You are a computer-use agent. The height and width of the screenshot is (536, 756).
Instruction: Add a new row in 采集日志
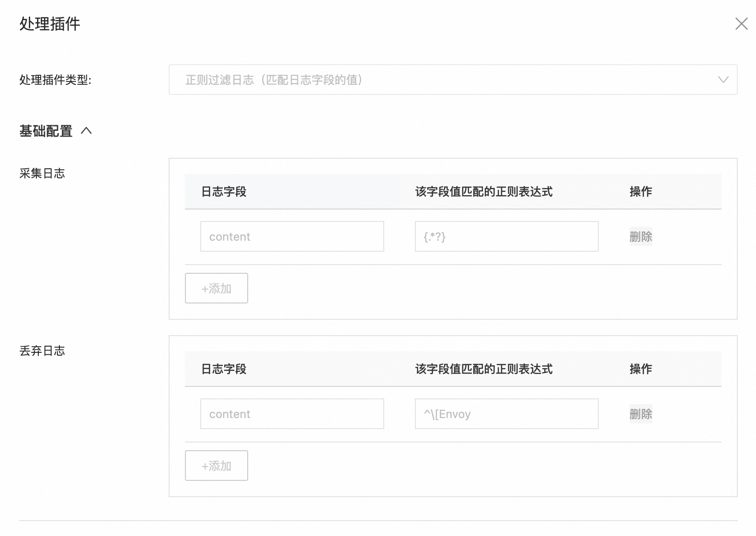click(216, 288)
